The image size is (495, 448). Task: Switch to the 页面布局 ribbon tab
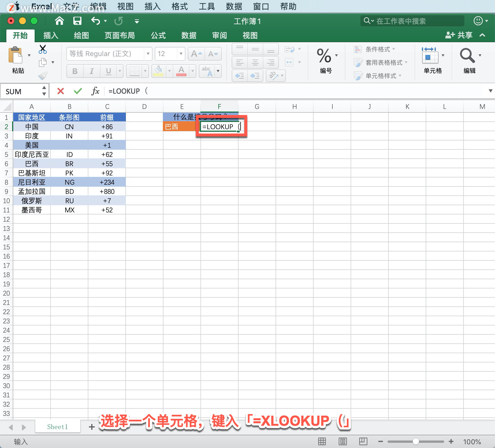tap(120, 36)
